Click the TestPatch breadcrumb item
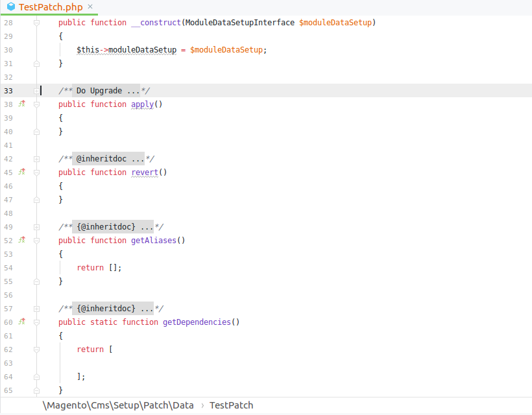The height and width of the screenshot is (415, 532). click(231, 405)
